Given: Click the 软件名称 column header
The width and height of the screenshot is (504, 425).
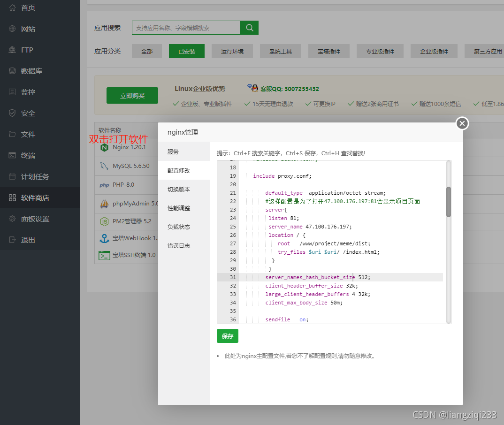Looking at the screenshot, I should coord(110,130).
